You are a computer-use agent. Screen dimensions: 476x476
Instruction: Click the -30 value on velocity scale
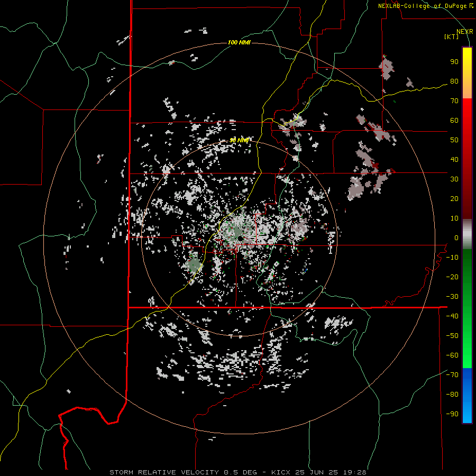tap(452, 297)
